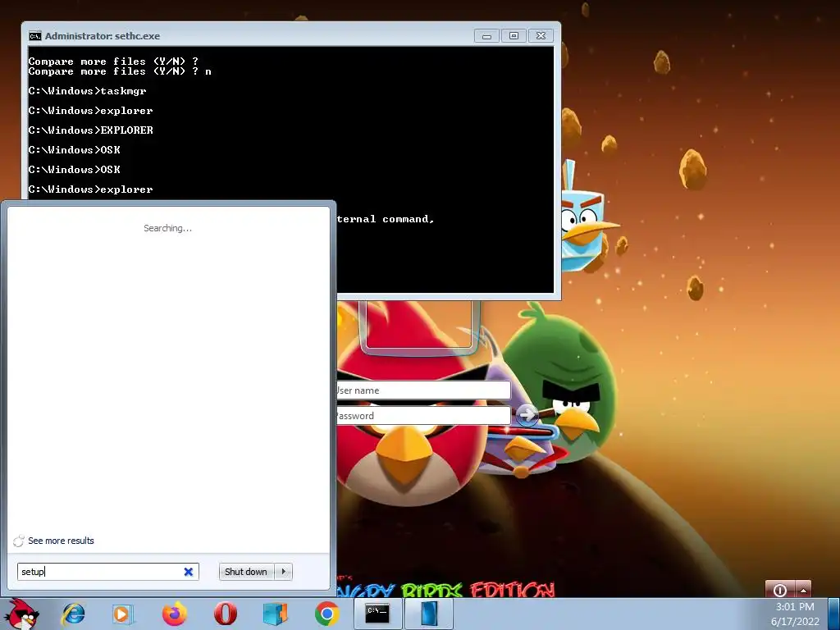Viewport: 840px width, 630px height.
Task: Launch Internet Explorer from the taskbar
Action: 73,614
